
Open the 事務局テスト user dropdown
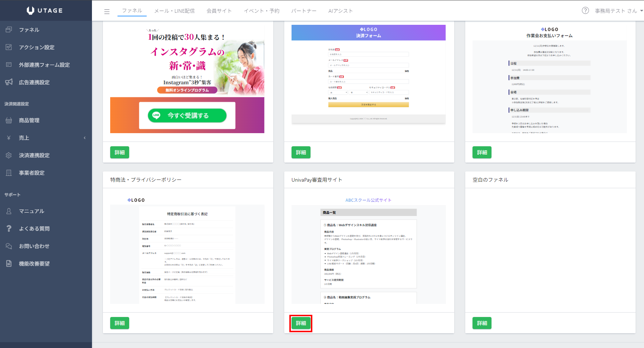point(618,11)
